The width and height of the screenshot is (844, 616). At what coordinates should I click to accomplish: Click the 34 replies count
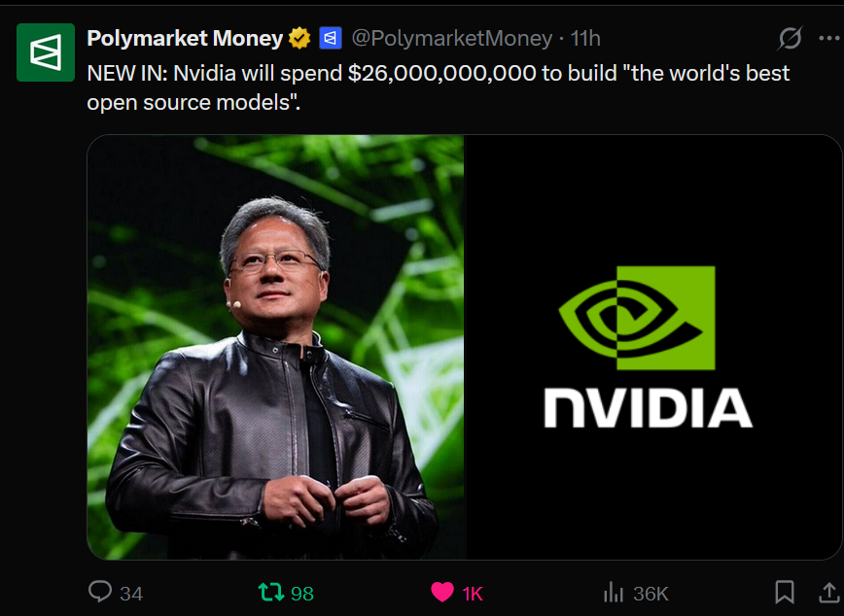point(131,594)
